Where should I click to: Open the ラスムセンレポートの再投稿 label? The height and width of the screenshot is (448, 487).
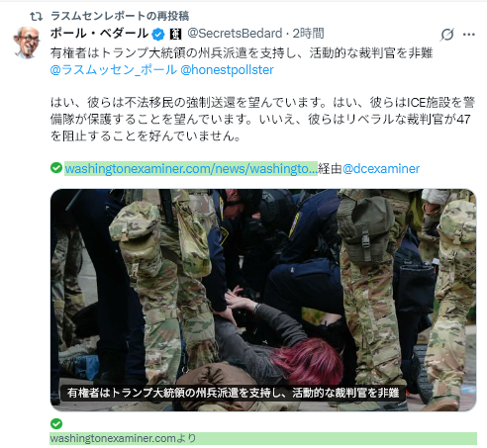coord(120,16)
